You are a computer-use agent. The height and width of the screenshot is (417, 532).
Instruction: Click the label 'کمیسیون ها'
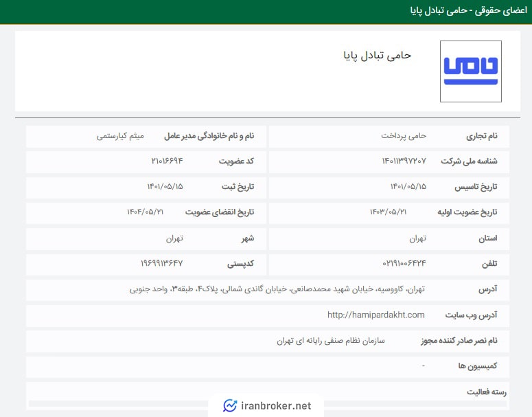tap(478, 366)
